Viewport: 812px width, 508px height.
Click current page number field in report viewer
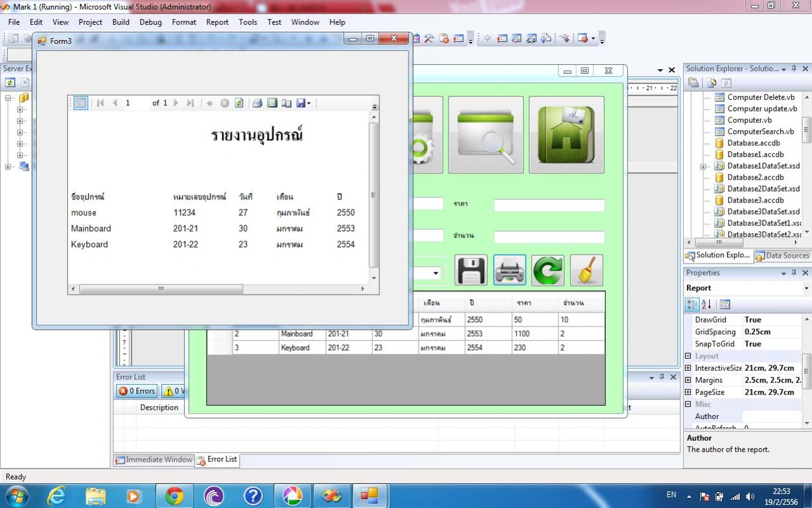135,103
